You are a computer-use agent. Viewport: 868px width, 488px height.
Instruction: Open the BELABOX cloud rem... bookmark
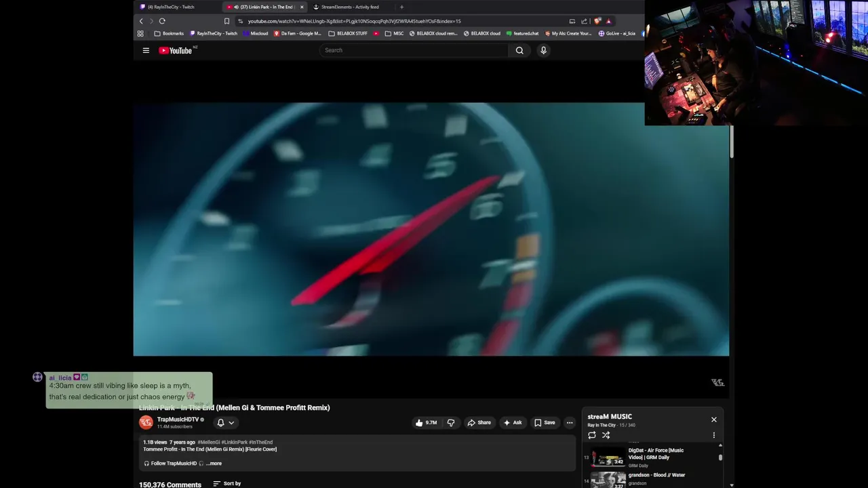click(x=433, y=33)
